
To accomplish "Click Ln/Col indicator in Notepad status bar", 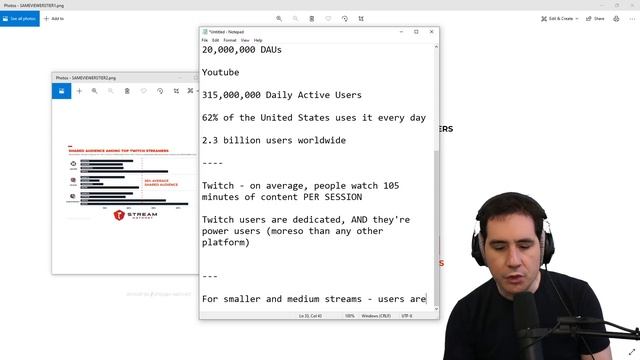I will pos(310,316).
